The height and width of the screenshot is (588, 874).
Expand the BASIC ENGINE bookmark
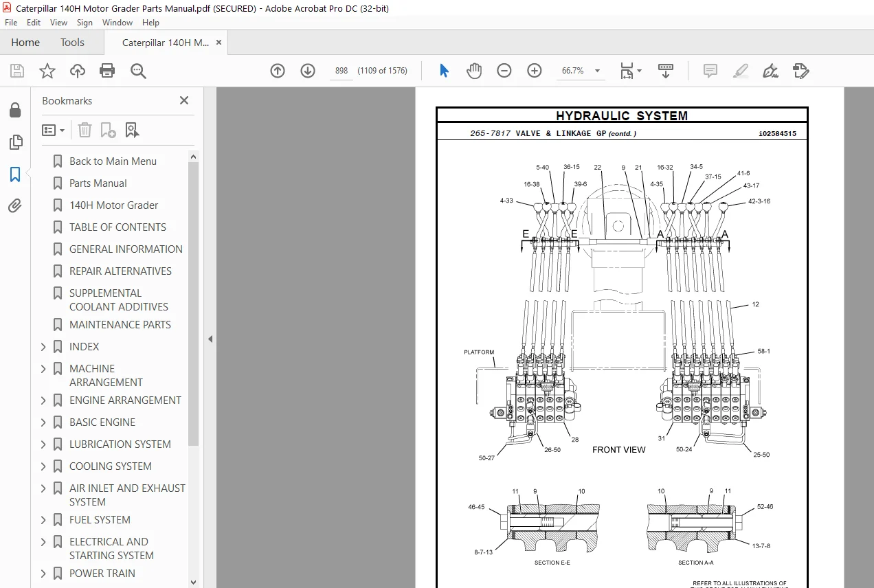pyautogui.click(x=43, y=422)
